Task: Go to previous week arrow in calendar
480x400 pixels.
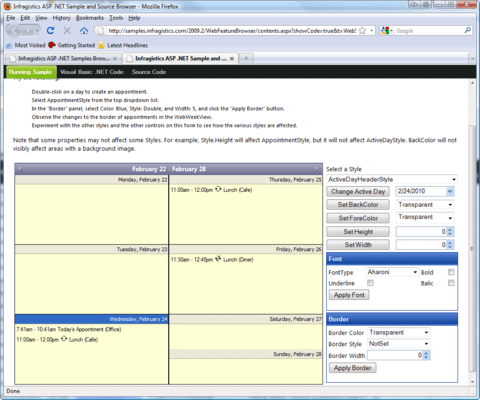Action: click(20, 169)
